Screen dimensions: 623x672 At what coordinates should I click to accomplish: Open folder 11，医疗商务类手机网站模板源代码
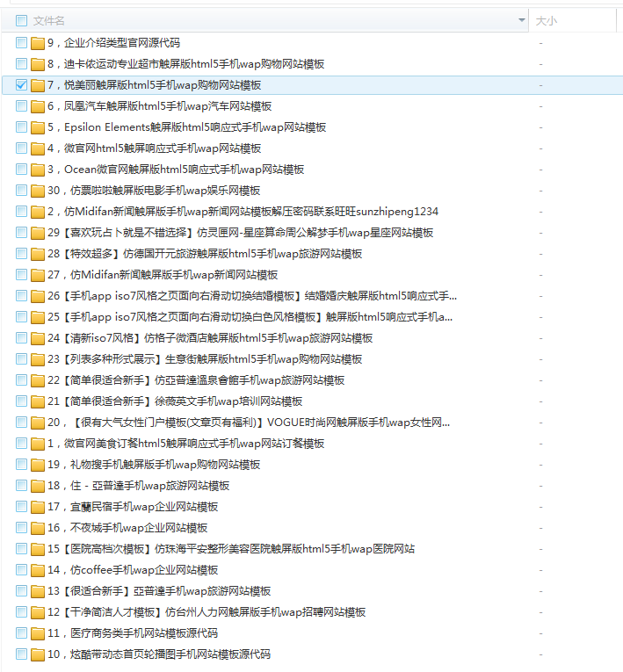pyautogui.click(x=133, y=633)
